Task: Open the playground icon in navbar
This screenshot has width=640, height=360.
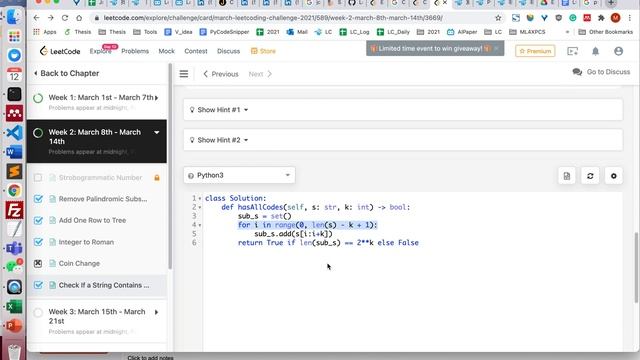Action: pos(572,51)
